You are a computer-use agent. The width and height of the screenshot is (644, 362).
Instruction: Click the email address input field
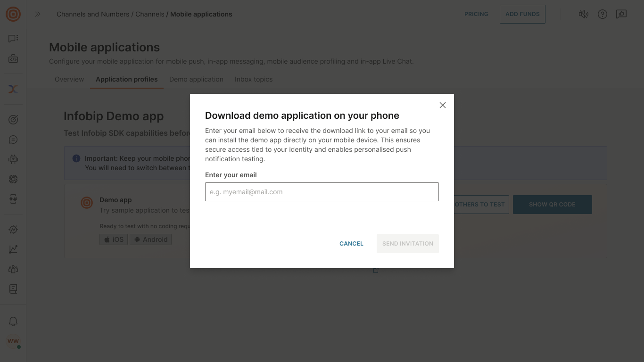click(x=322, y=192)
